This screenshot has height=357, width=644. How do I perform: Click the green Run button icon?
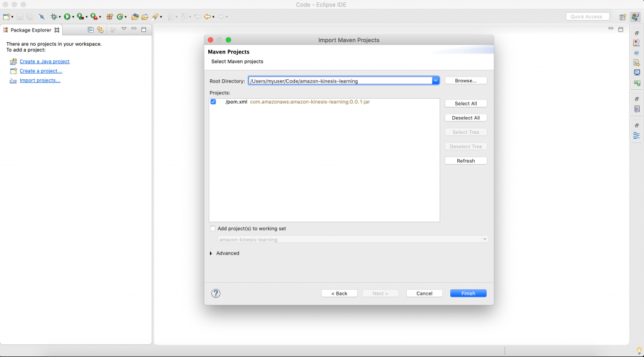tap(67, 17)
